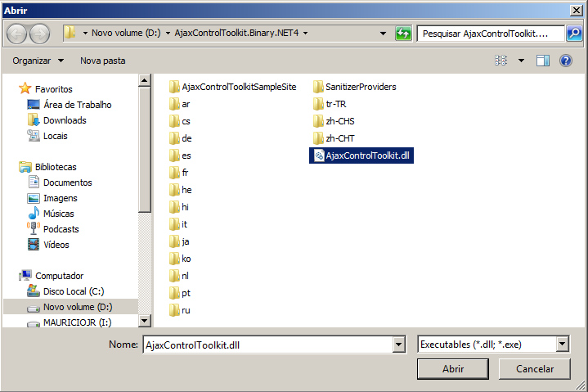Select the tr-TR folder
The image size is (588, 392).
coord(330,104)
